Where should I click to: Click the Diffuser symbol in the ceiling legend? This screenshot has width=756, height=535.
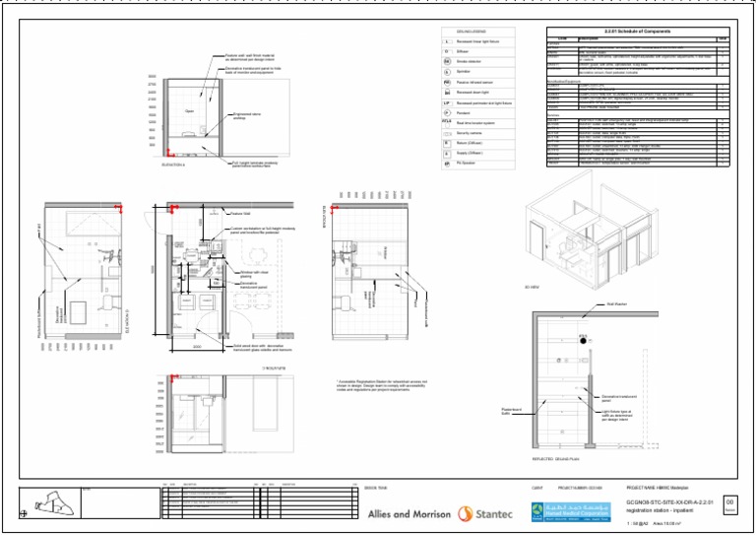tap(447, 51)
